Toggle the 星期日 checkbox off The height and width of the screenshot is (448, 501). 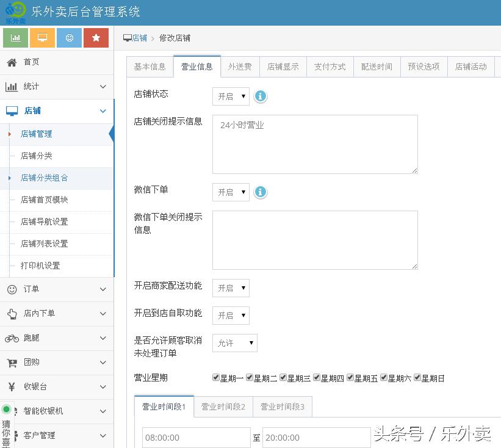click(417, 377)
